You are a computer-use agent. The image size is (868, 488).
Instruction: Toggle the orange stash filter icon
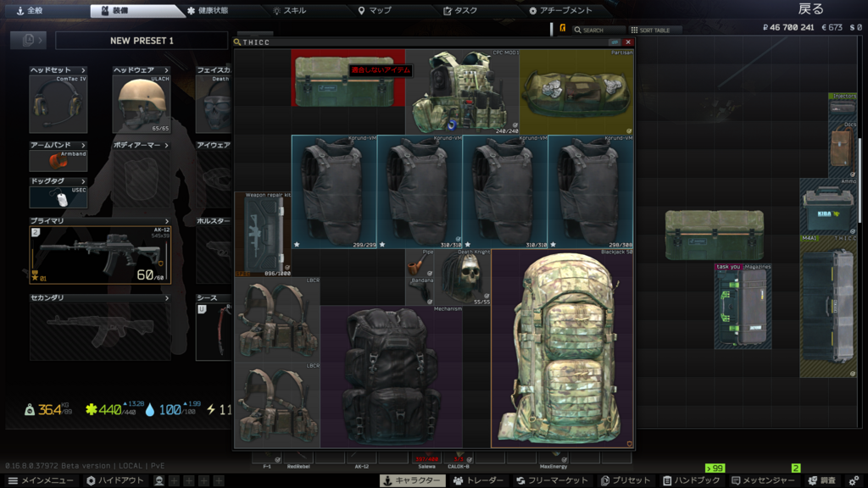tap(562, 30)
